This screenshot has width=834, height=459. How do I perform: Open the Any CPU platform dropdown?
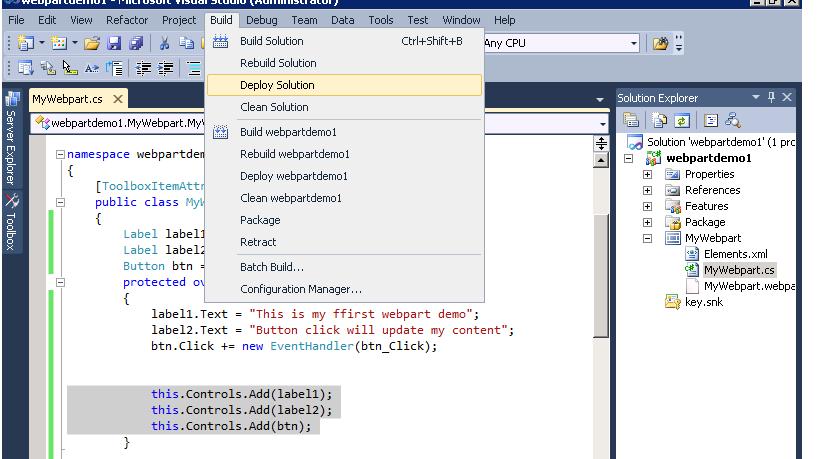[633, 43]
